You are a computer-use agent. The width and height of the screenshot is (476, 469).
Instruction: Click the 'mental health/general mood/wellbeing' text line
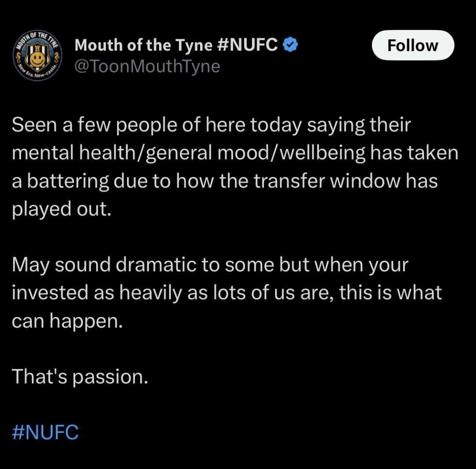point(235,153)
